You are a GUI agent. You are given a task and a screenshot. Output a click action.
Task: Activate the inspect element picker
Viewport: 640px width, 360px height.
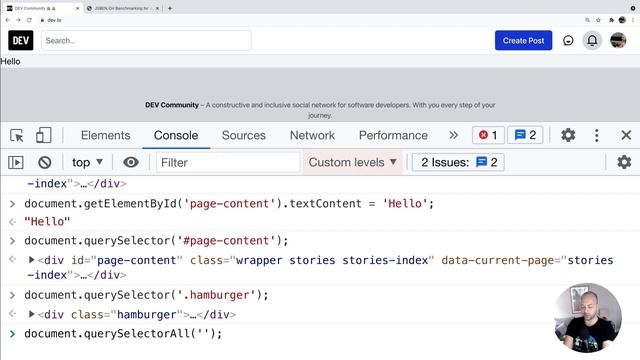click(x=17, y=135)
